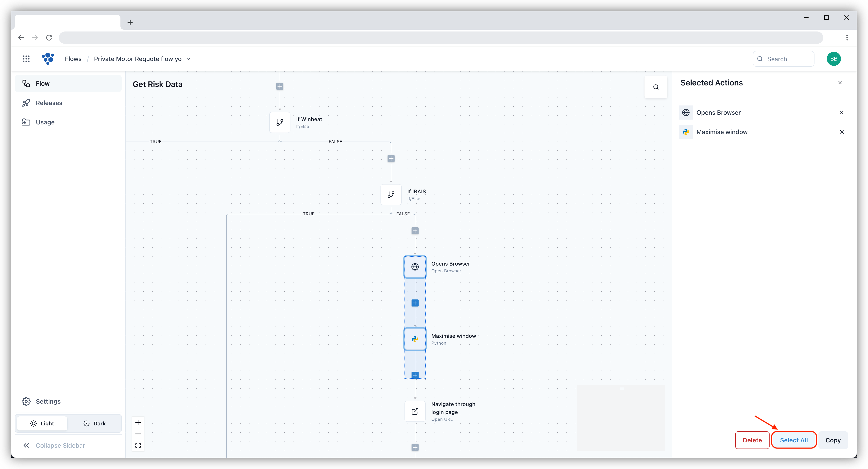Open a new browser tab
Screen dimensions: 868x469
click(x=130, y=22)
